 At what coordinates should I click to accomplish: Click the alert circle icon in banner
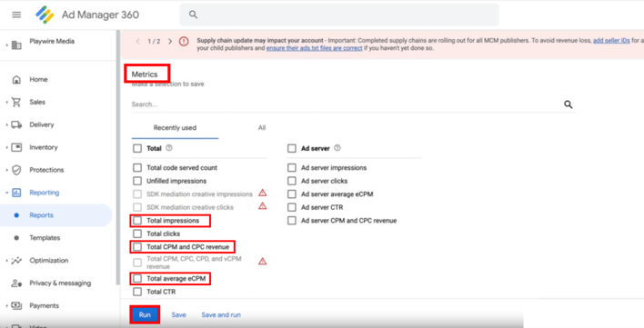(184, 42)
